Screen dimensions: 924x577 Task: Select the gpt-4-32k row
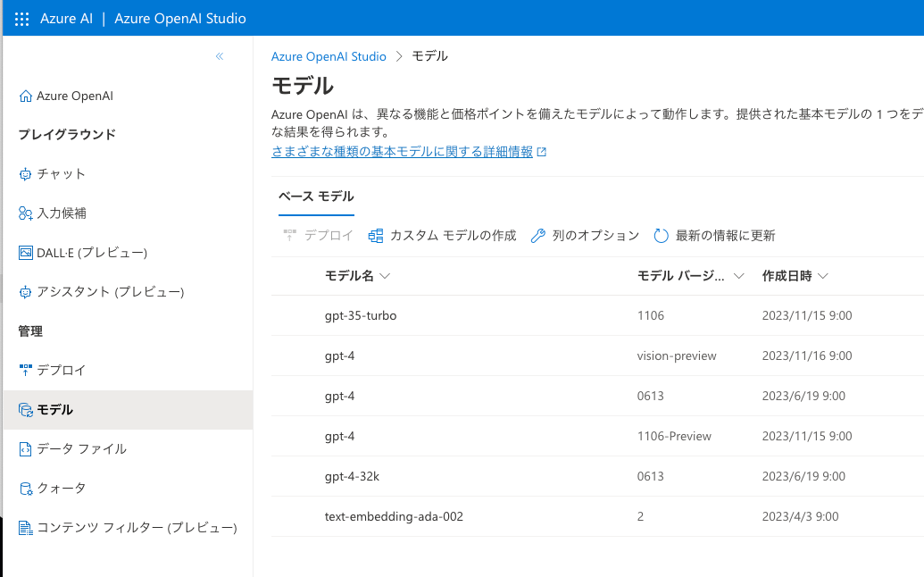point(597,476)
